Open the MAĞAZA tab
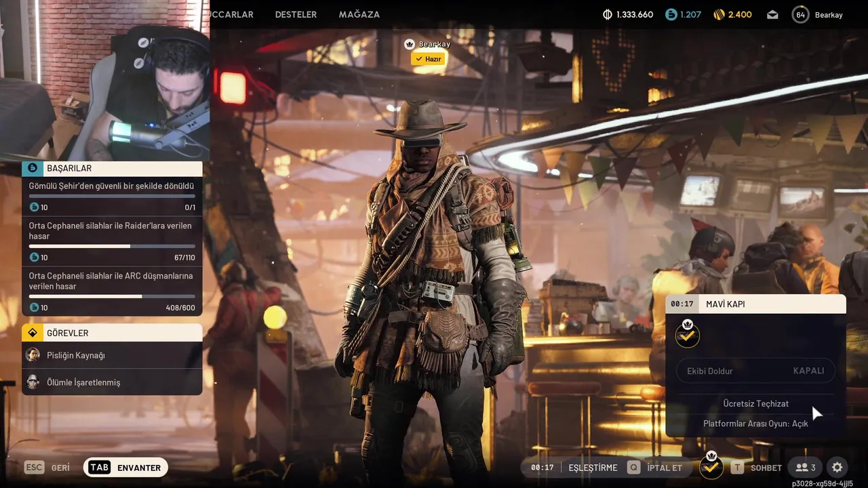The height and width of the screenshot is (488, 868). 359,14
